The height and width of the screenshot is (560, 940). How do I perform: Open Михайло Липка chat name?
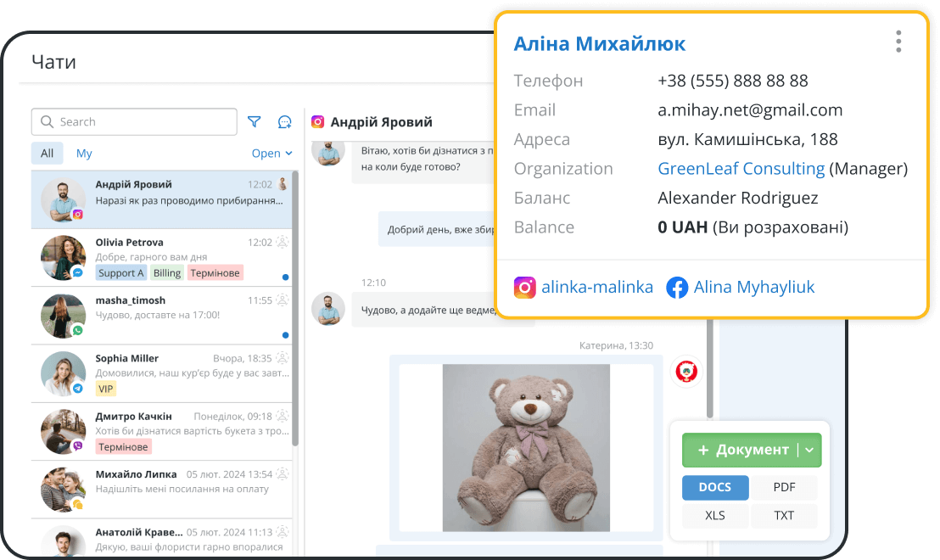coord(136,473)
